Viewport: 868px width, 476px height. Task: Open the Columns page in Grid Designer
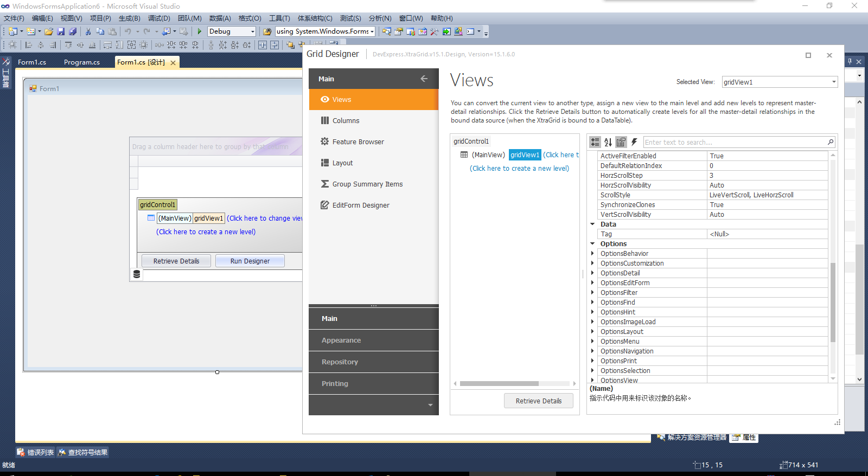(x=374, y=121)
